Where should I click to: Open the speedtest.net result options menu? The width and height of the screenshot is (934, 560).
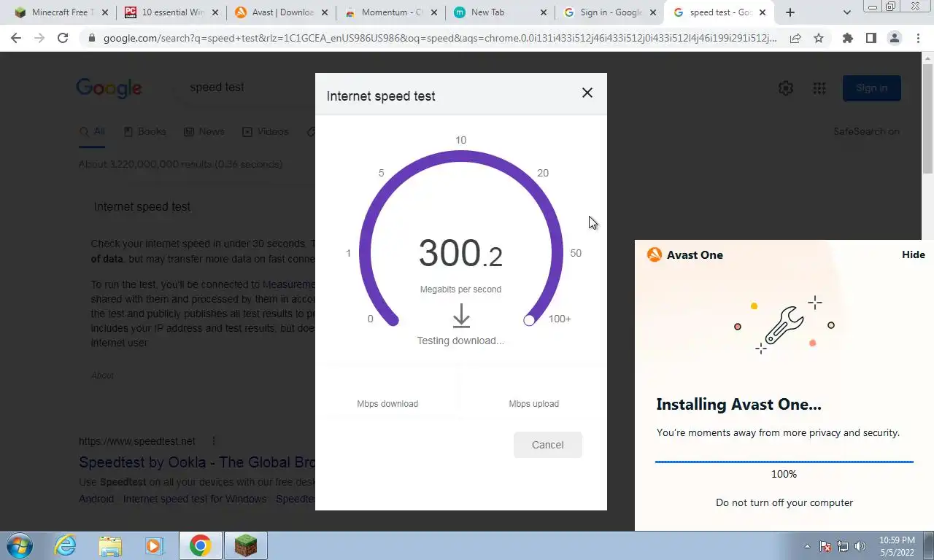coord(214,441)
